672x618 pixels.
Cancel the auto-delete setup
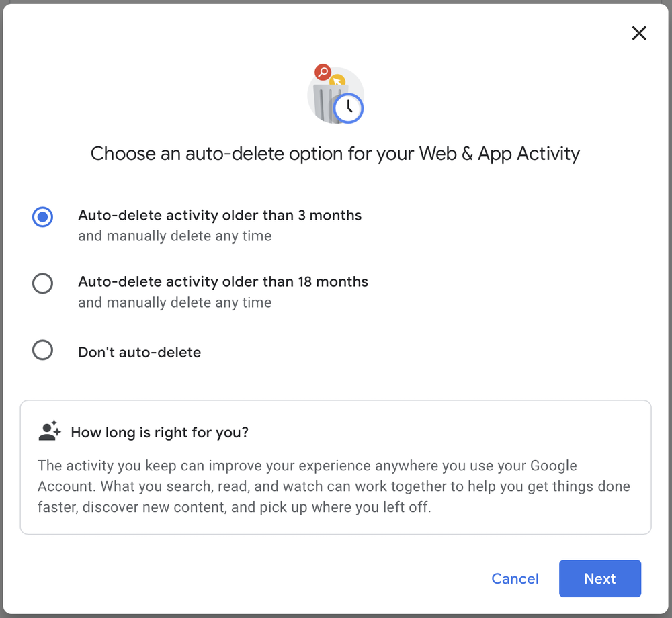515,578
